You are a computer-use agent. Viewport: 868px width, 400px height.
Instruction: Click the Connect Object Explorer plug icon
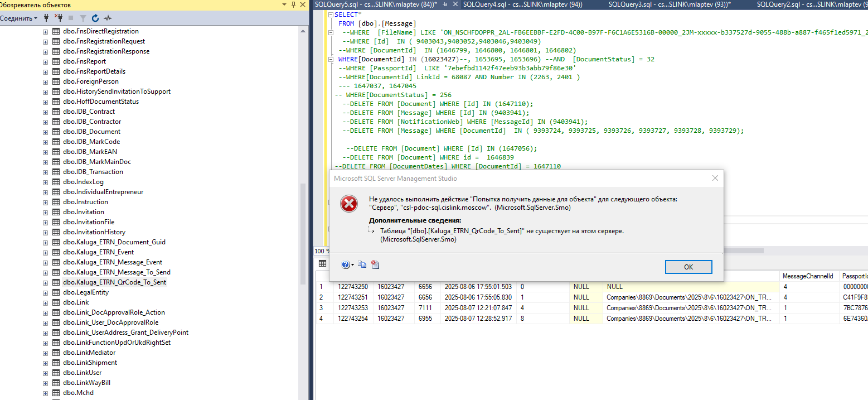(x=47, y=18)
